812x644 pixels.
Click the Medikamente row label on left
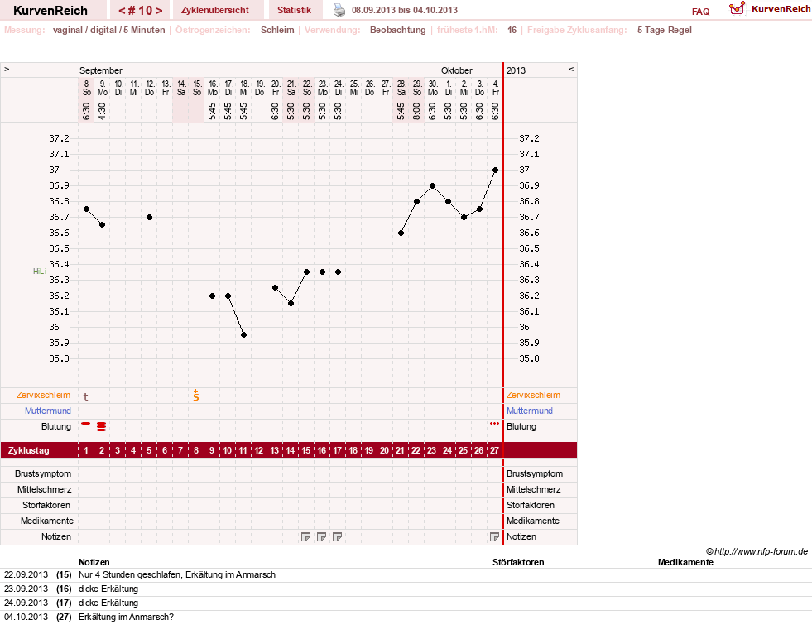pos(47,521)
